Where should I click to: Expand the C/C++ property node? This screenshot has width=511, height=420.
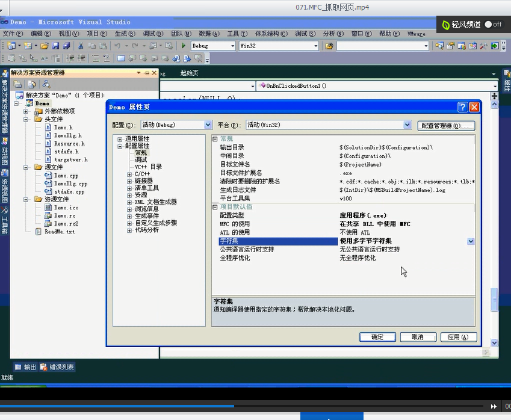129,174
